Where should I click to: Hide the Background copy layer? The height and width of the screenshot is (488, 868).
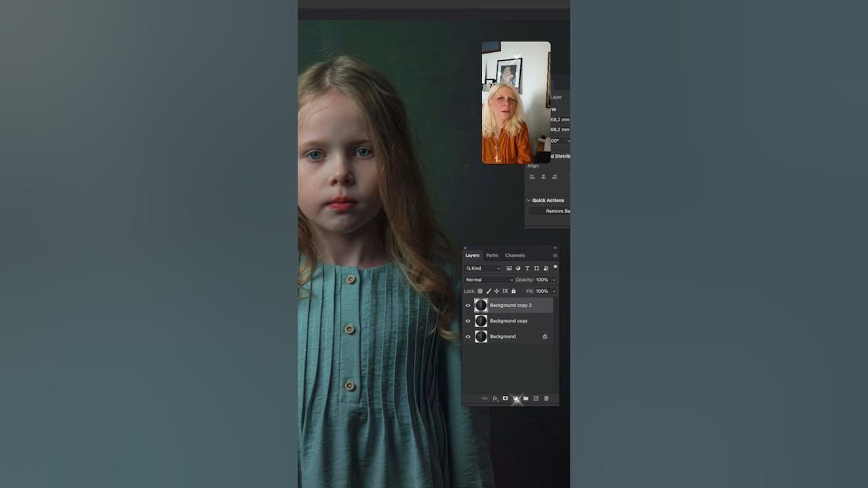pos(468,321)
